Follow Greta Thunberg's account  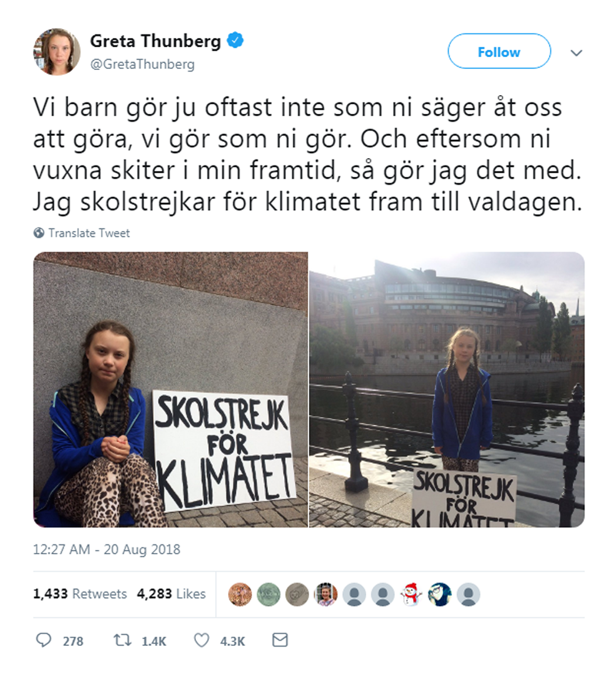[x=499, y=51]
